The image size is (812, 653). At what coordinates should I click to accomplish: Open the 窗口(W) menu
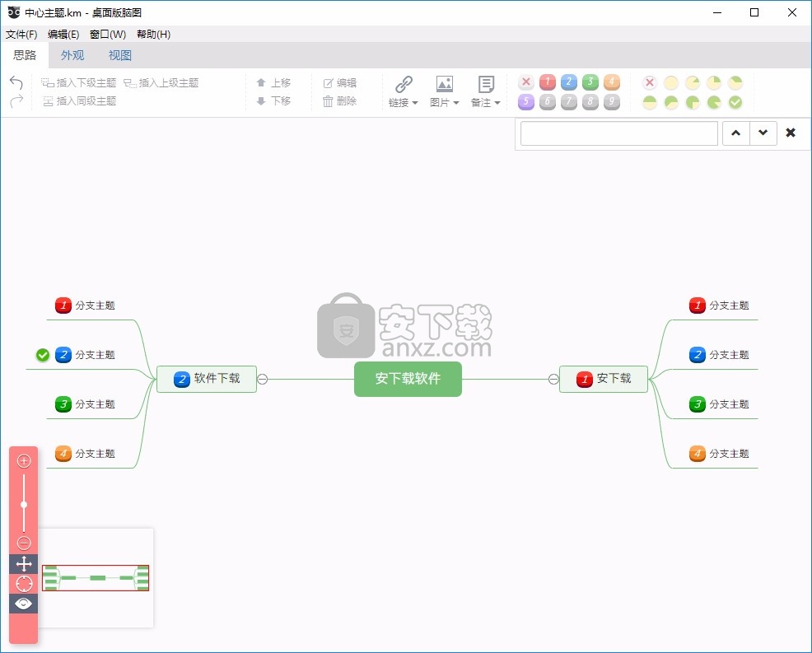click(108, 35)
